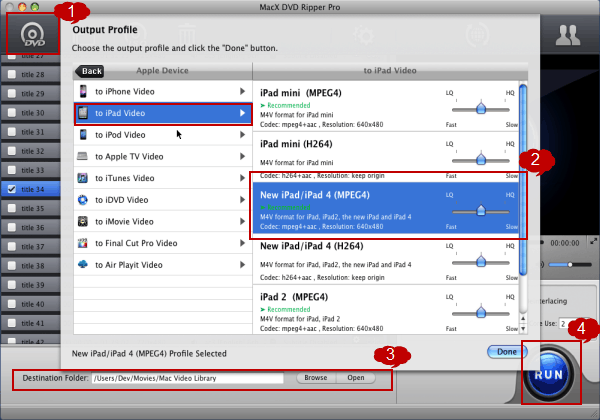Adjust the iPad mini (H264) quality slider
This screenshot has height=420, width=600.
click(481, 160)
